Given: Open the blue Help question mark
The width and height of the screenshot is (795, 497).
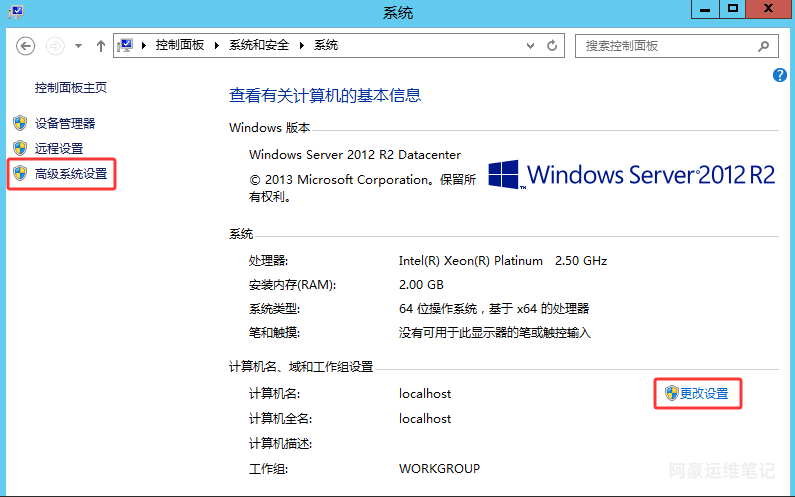Looking at the screenshot, I should [x=780, y=76].
